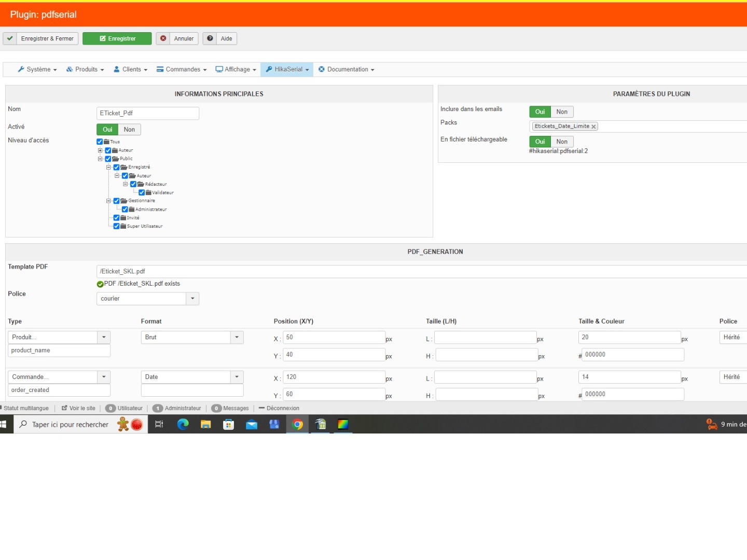747x560 pixels.
Task: Switch to Google Chrome in the taskbar
Action: click(298, 424)
